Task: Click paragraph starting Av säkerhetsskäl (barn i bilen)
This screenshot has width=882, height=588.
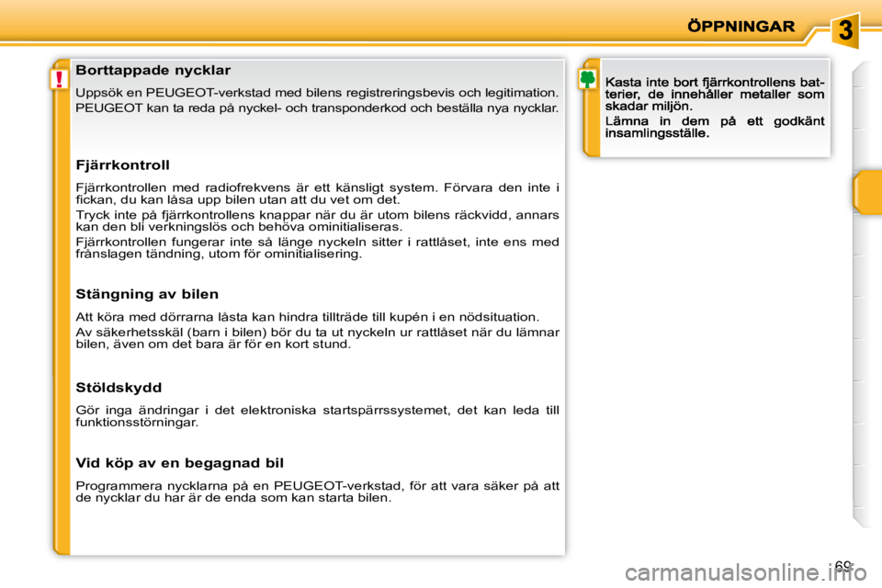Action: pos(317,338)
